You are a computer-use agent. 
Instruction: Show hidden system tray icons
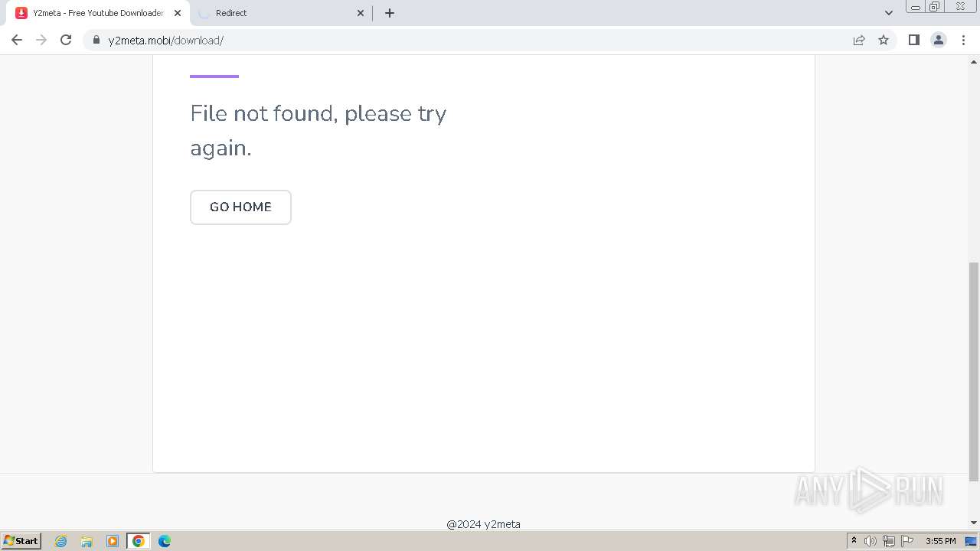click(x=854, y=541)
